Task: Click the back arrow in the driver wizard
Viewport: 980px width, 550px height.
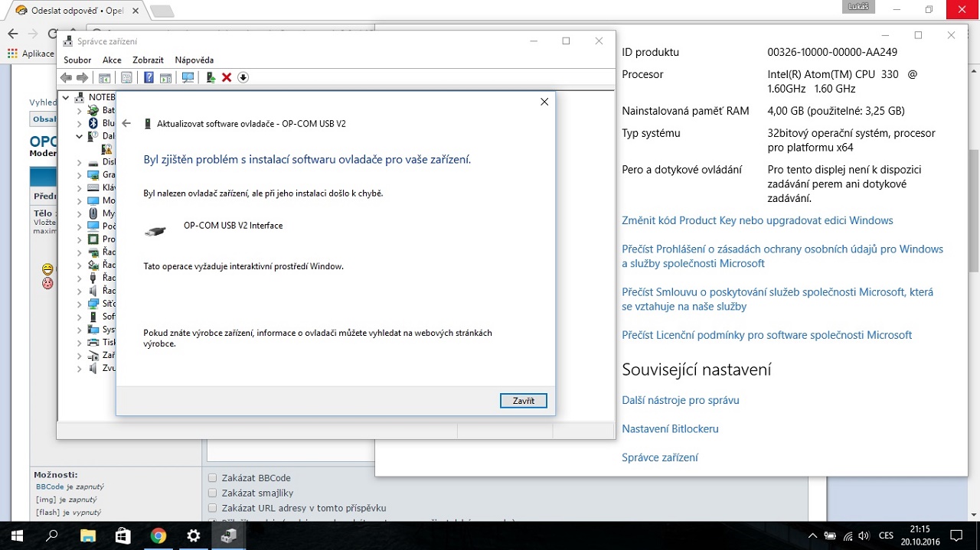Action: (x=127, y=123)
